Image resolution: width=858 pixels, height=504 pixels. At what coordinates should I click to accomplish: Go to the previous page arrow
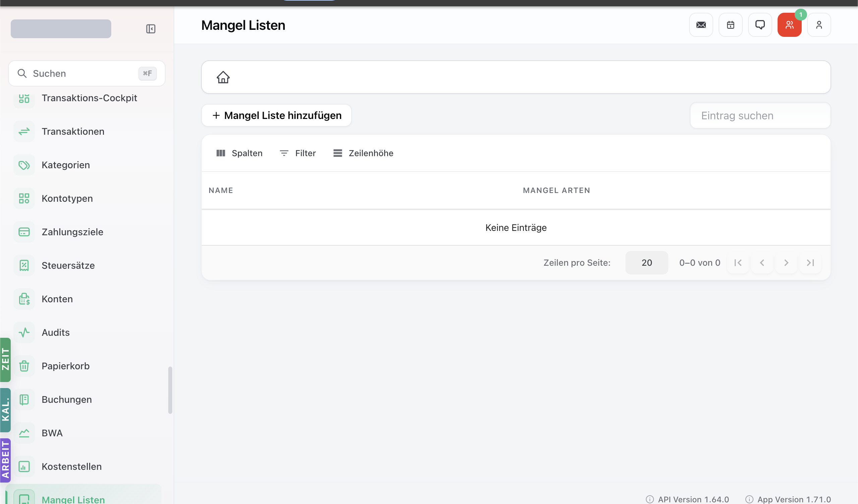(x=762, y=263)
